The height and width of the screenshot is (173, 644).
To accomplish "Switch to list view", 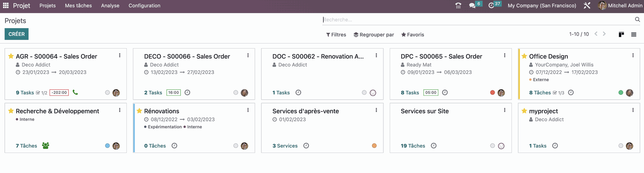I will 634,34.
